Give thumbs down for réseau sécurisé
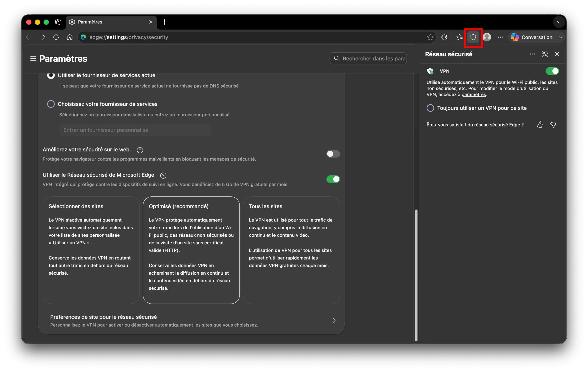Viewport: 588px width, 372px height. pos(553,125)
